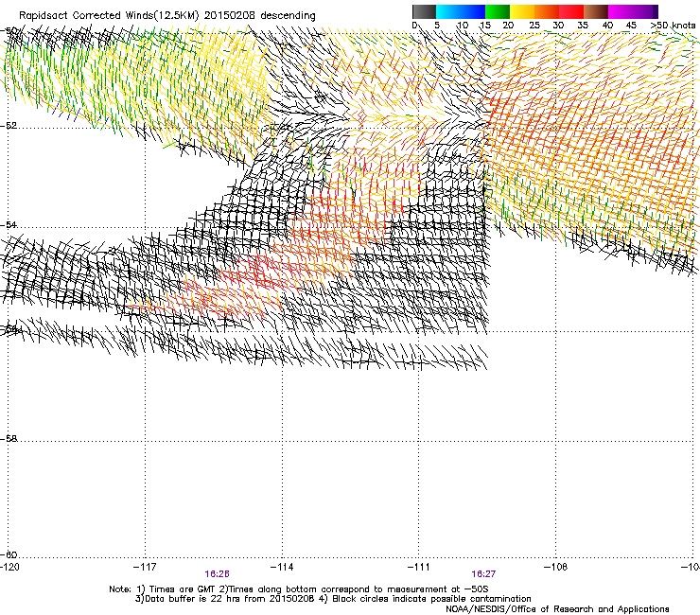This screenshot has height=615, width=700.
Task: Click the '-54' latitude axis label
Action: point(9,224)
